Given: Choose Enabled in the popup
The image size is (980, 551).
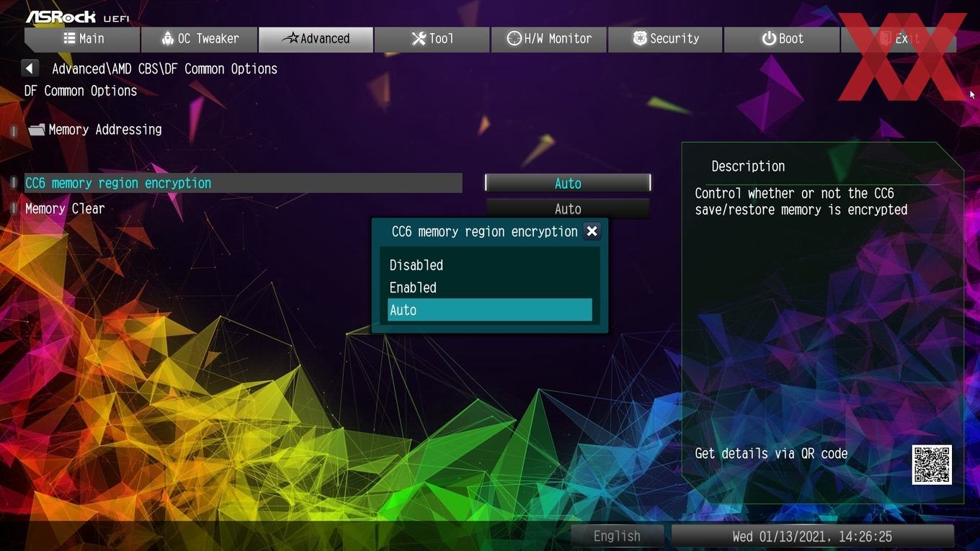Looking at the screenshot, I should 490,287.
